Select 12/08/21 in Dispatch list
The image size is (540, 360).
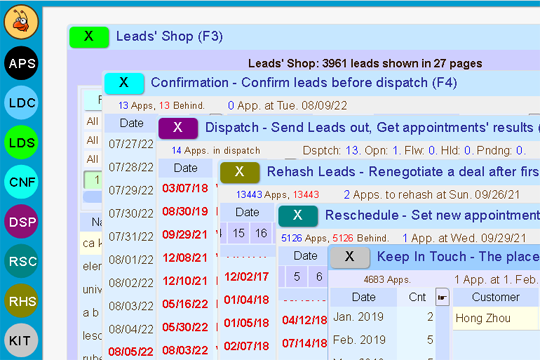pyautogui.click(x=185, y=258)
